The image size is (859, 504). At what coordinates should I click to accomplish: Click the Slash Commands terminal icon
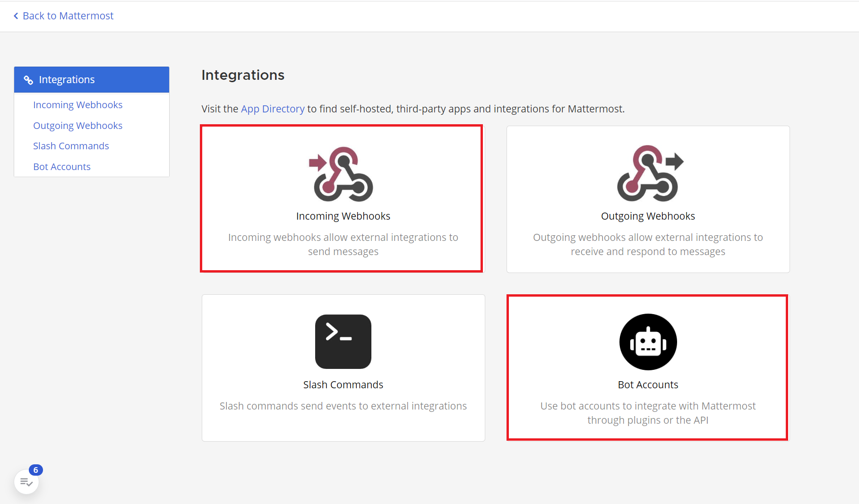tap(343, 342)
